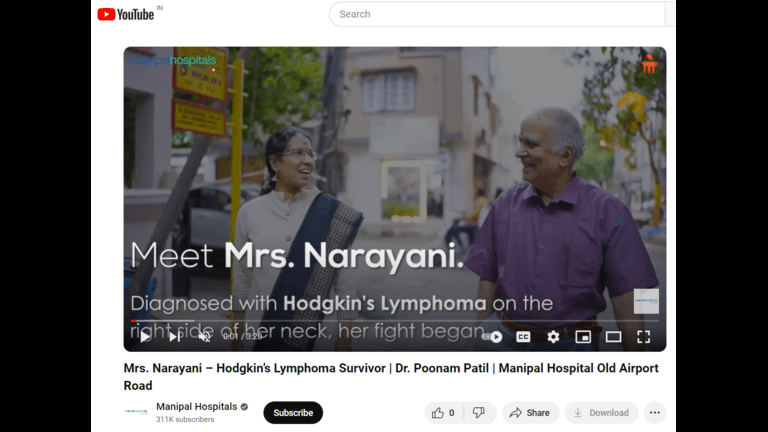This screenshot has height=432, width=768.
Task: Click into the Search field
Action: coord(497,14)
